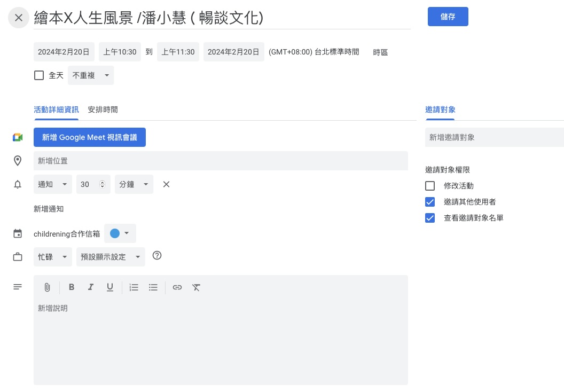The image size is (564, 392).
Task: Apply underline formatting in description
Action: (x=109, y=287)
